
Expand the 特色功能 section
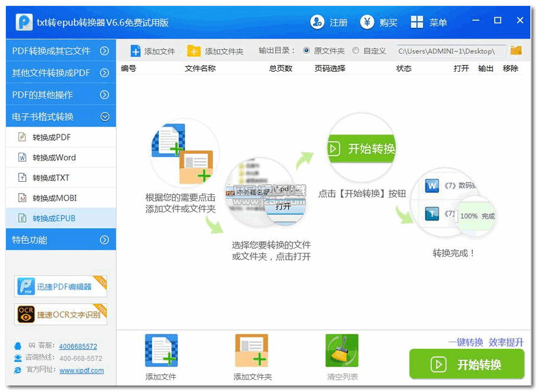click(x=61, y=240)
